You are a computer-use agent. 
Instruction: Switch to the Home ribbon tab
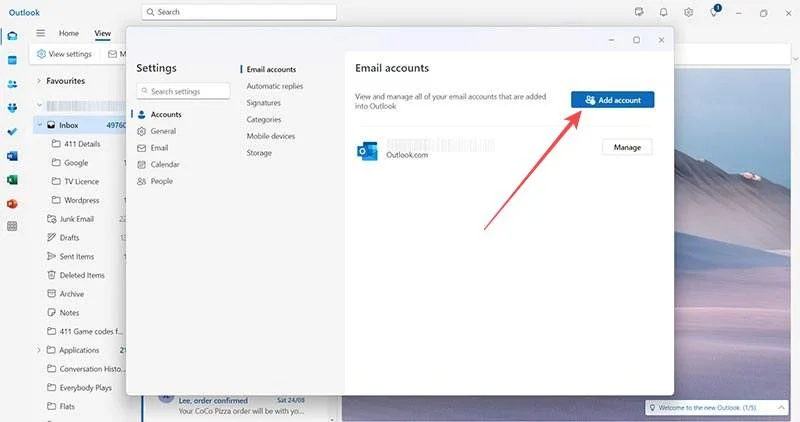[x=69, y=33]
